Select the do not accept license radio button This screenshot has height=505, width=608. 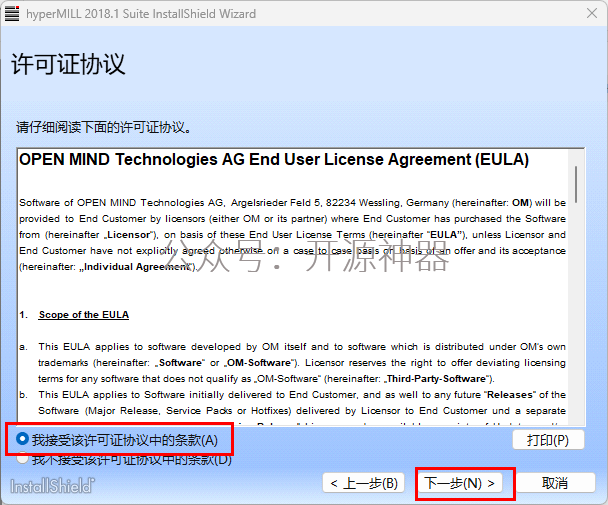[22, 459]
